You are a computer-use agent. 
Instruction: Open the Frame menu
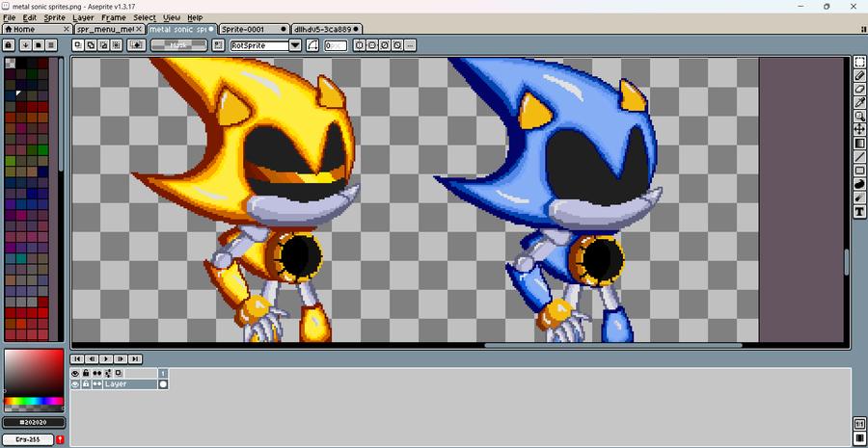(x=114, y=17)
